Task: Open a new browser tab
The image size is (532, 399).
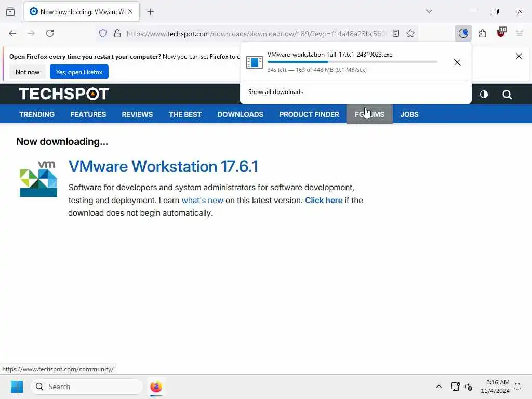Action: [x=150, y=12]
